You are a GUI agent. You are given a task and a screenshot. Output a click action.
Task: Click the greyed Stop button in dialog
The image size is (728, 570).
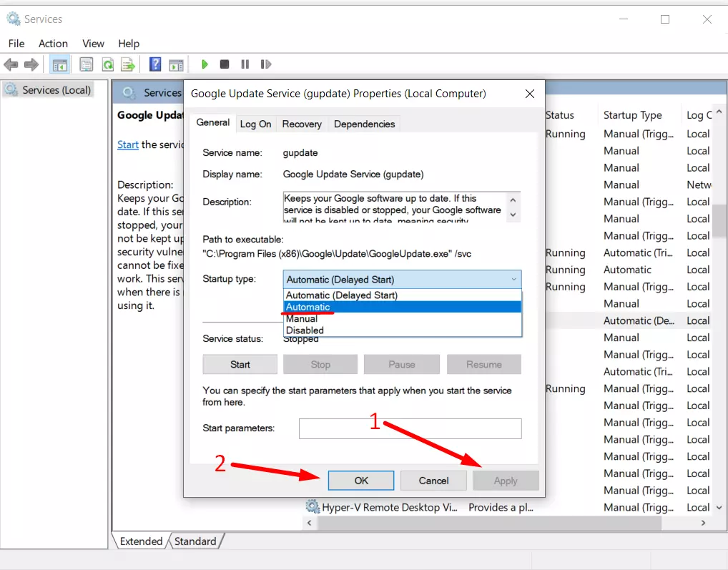[x=320, y=364]
